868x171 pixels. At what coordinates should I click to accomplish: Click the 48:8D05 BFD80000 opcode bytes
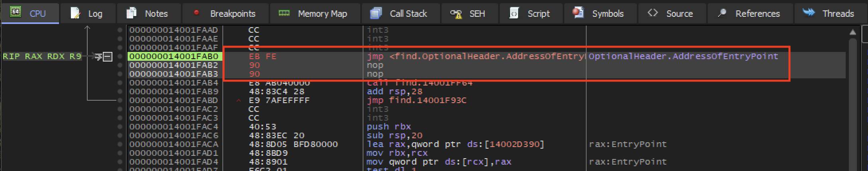(293, 144)
